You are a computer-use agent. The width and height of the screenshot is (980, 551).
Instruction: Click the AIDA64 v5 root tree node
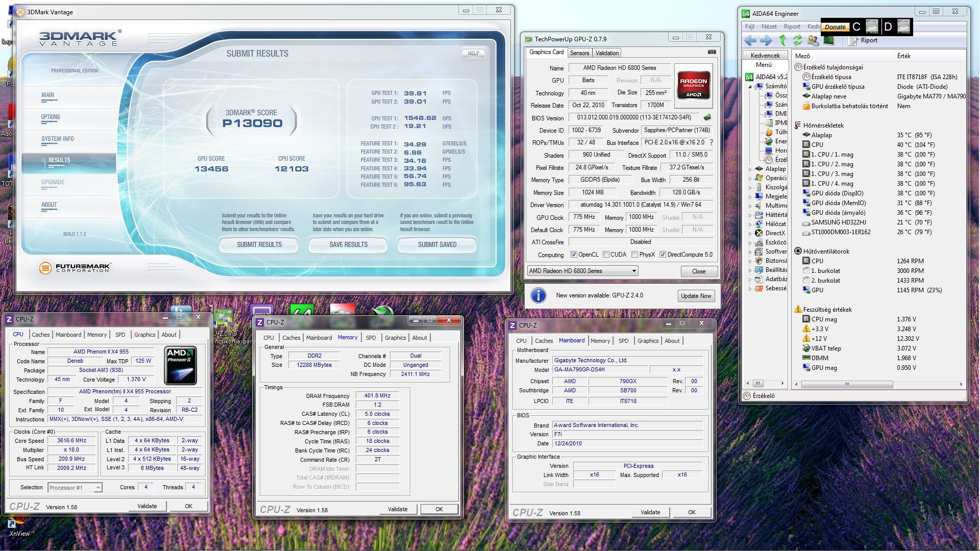(x=766, y=77)
